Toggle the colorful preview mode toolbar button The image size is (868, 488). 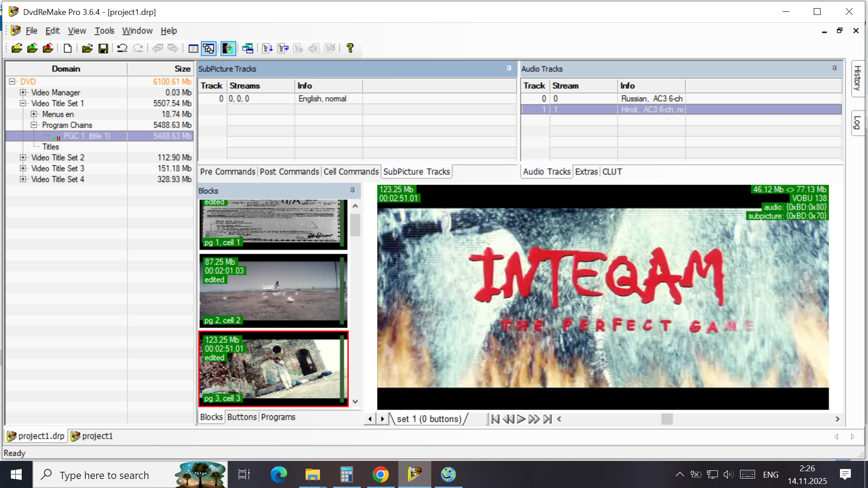point(228,48)
